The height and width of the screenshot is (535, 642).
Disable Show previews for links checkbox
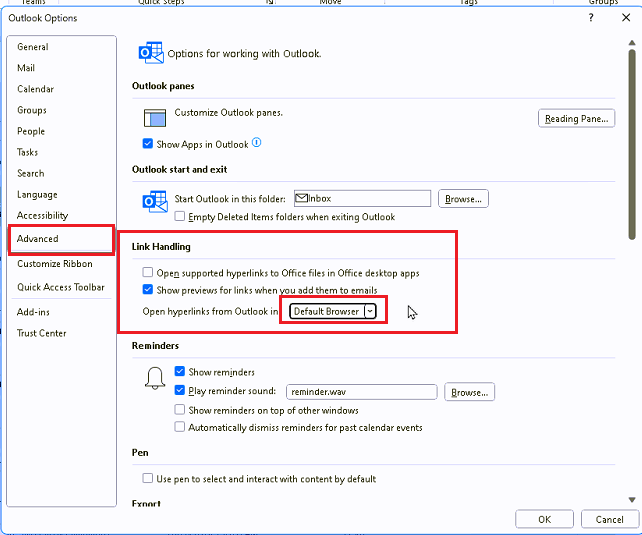coord(148,289)
